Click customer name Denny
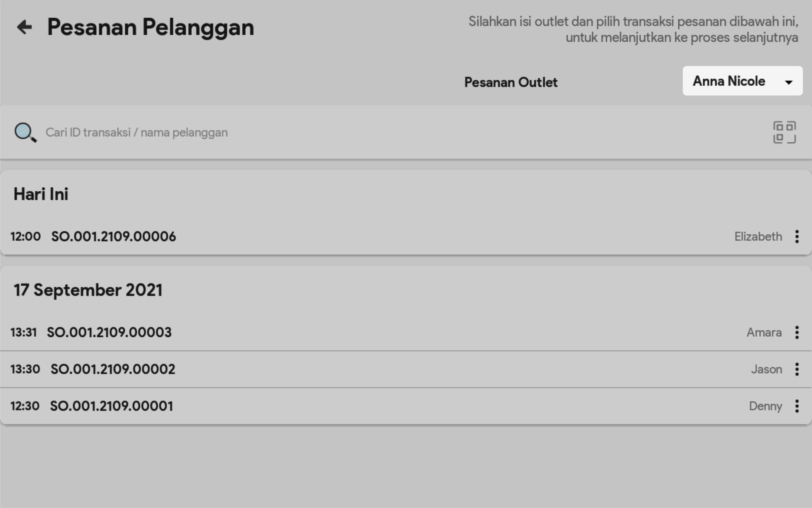The image size is (812, 508). 765,406
